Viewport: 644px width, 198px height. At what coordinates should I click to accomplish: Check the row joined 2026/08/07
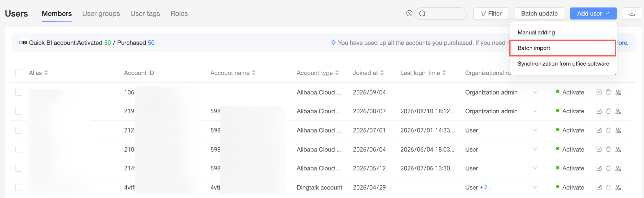pyautogui.click(x=19, y=111)
